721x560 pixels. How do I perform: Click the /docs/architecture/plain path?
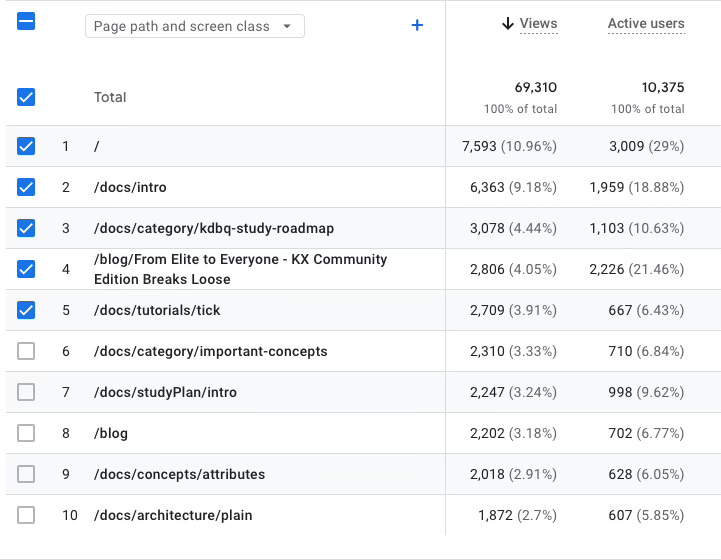pyautogui.click(x=173, y=515)
